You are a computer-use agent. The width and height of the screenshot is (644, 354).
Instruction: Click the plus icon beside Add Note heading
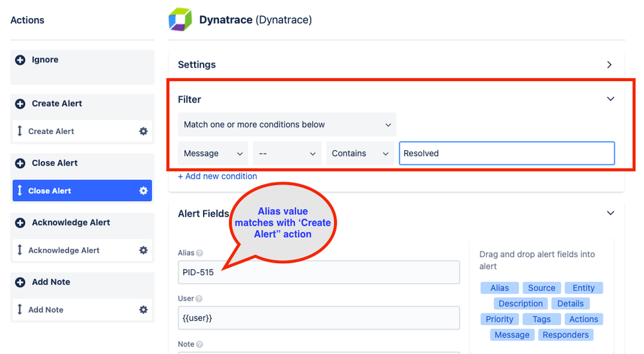coord(20,282)
